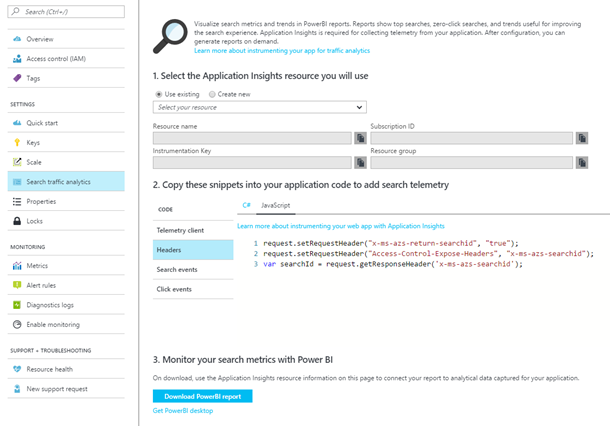Click the Resource group field
Viewport: 610px width, 426px height.
(472, 163)
